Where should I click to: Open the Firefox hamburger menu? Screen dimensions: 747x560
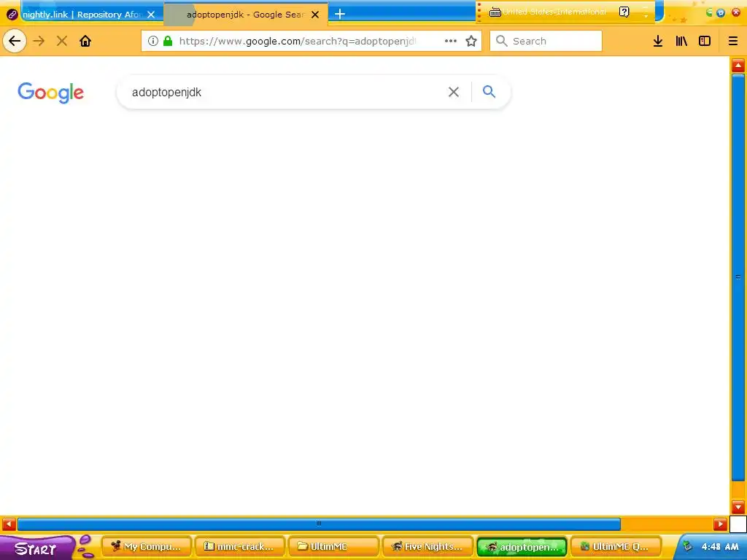(733, 41)
